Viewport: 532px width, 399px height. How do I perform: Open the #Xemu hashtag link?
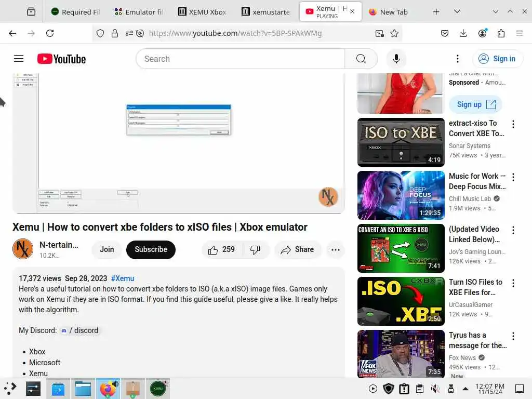tap(123, 278)
